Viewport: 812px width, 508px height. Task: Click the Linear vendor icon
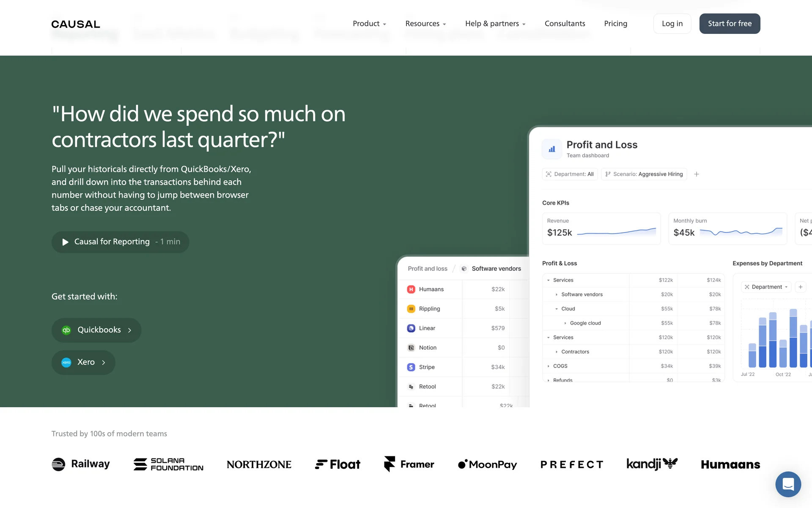[411, 328]
